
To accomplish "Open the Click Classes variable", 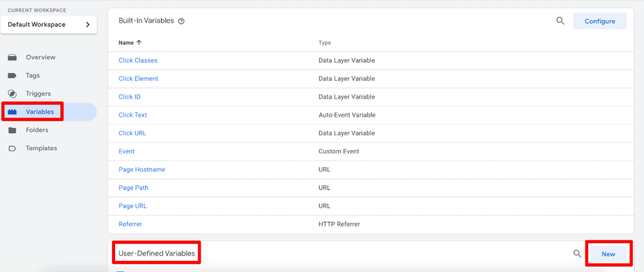I will pos(138,60).
